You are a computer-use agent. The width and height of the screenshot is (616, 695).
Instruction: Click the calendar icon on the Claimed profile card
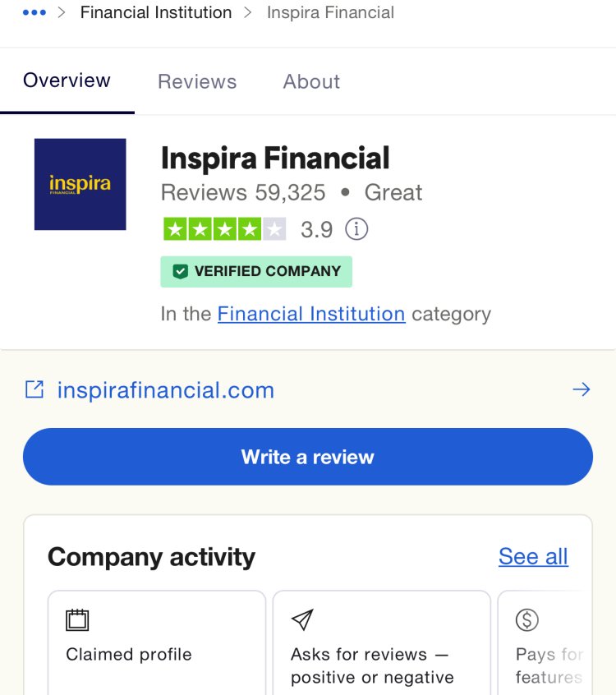point(77,619)
